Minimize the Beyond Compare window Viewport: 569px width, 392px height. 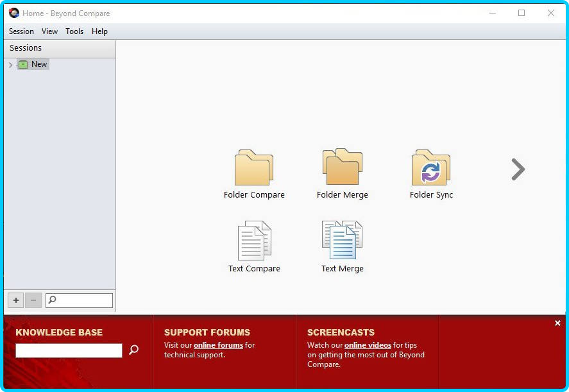tap(493, 13)
